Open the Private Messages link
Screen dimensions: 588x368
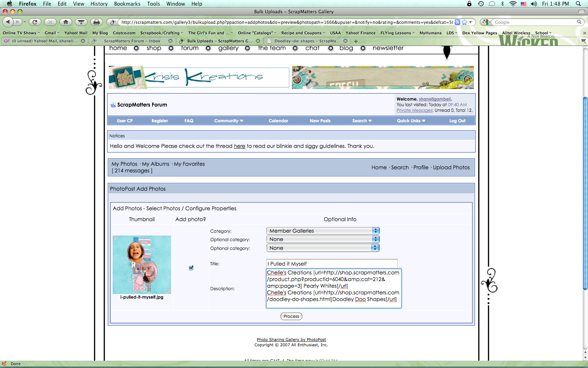414,110
